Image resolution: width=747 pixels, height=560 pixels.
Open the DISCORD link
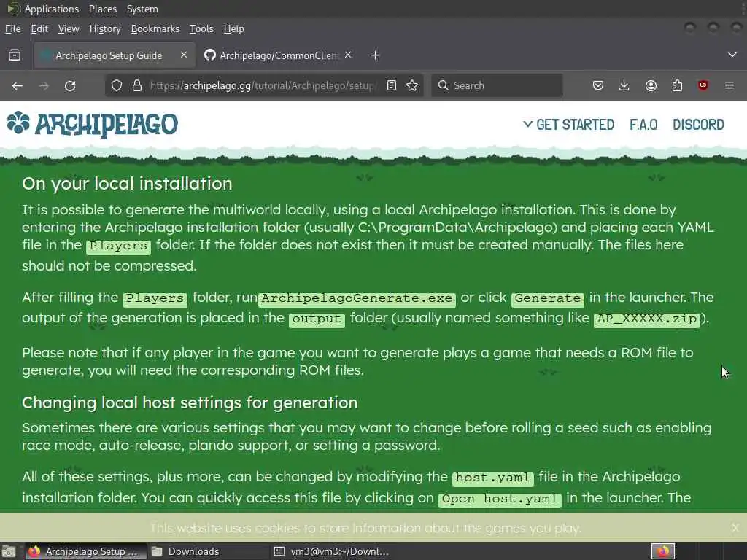coord(698,125)
